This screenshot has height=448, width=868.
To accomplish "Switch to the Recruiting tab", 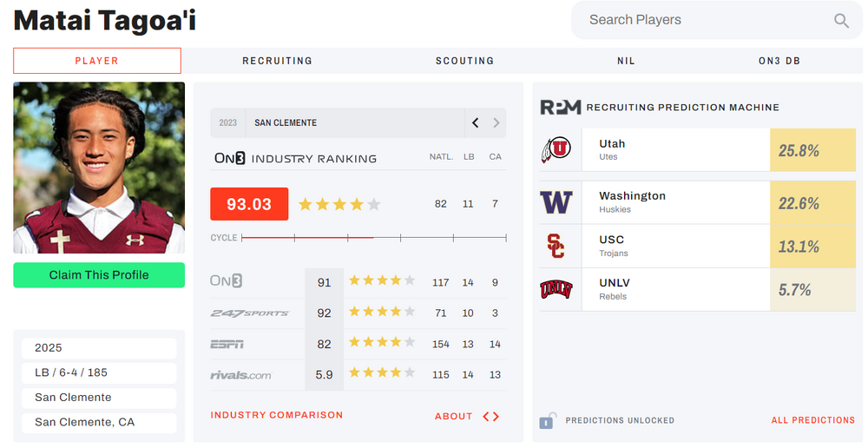I will 277,61.
